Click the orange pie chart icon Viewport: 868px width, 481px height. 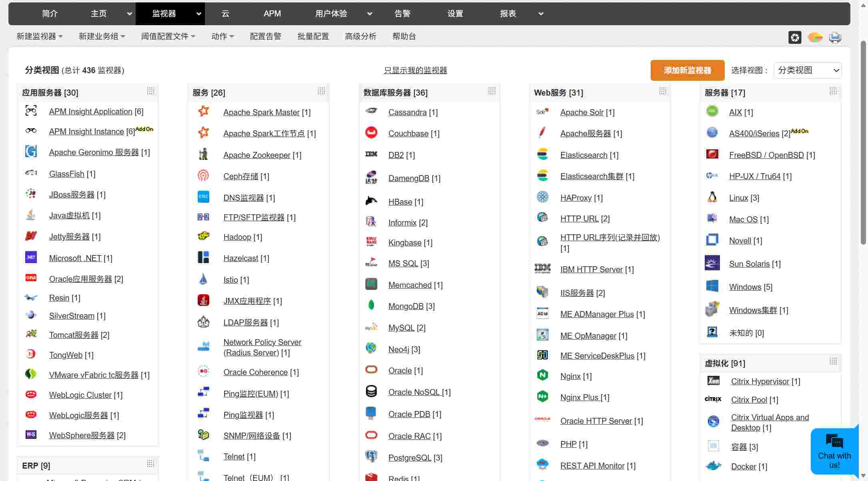tap(815, 38)
